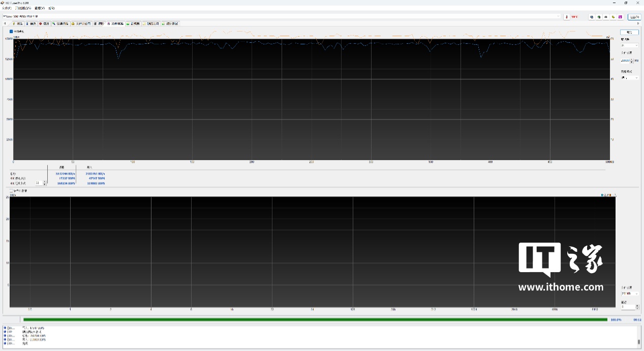Click the thermometer temperature icon
The width and height of the screenshot is (644, 351).
tap(567, 17)
